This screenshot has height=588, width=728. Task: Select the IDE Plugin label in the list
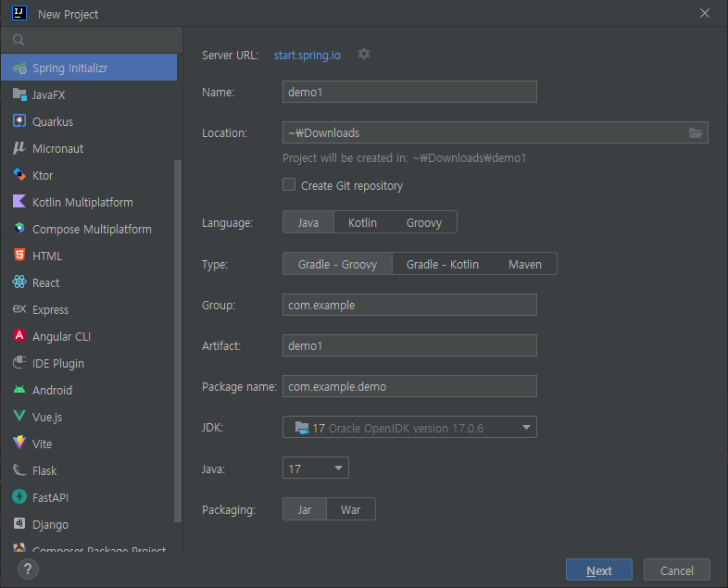[58, 363]
